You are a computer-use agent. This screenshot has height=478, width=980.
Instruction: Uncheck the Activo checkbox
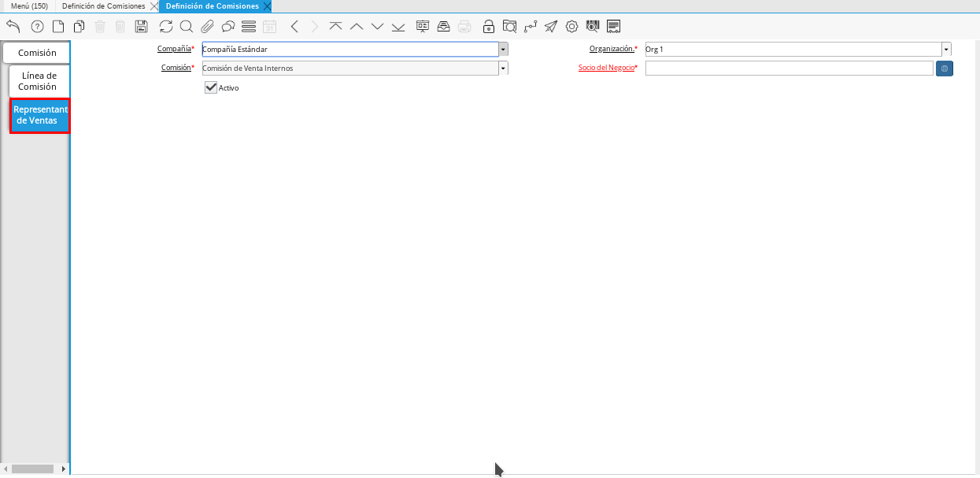coord(211,87)
